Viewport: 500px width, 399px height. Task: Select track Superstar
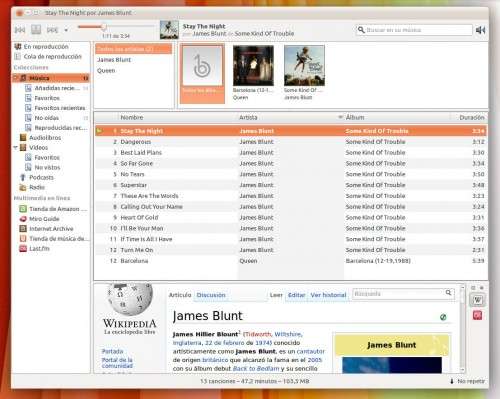(291, 185)
